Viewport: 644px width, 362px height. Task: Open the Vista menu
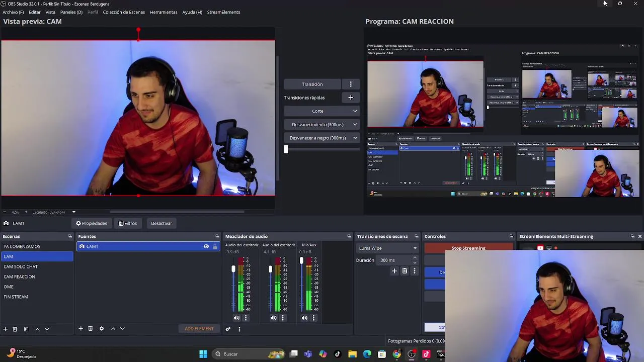click(50, 12)
